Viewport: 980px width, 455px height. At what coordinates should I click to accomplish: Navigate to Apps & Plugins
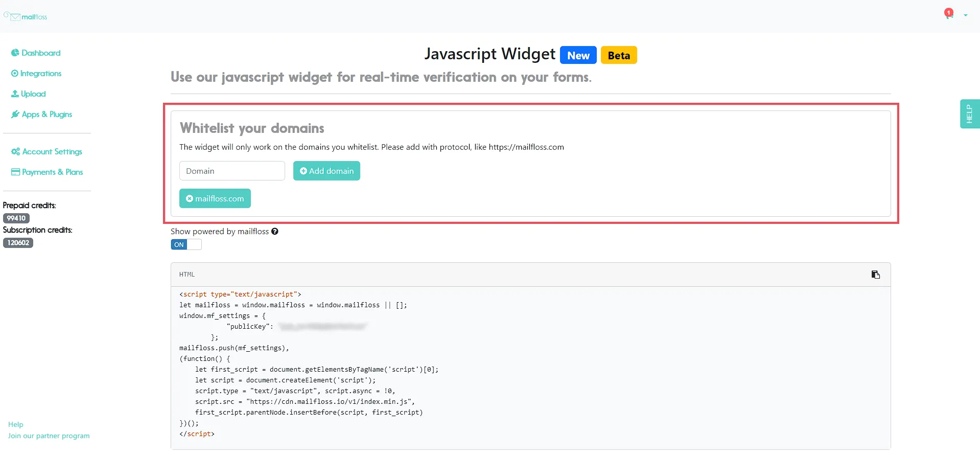(42, 115)
